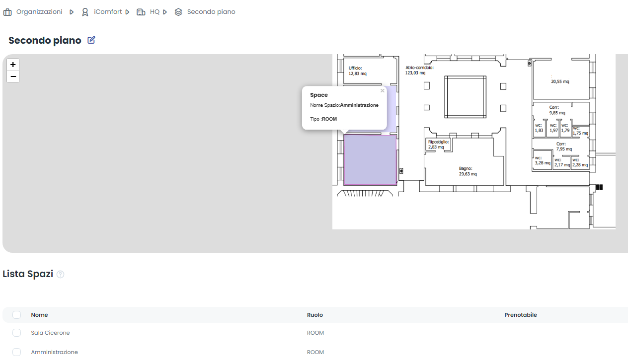Click the layers icon beside Secondo piano breadcrumb
The image size is (628, 364).
(178, 11)
